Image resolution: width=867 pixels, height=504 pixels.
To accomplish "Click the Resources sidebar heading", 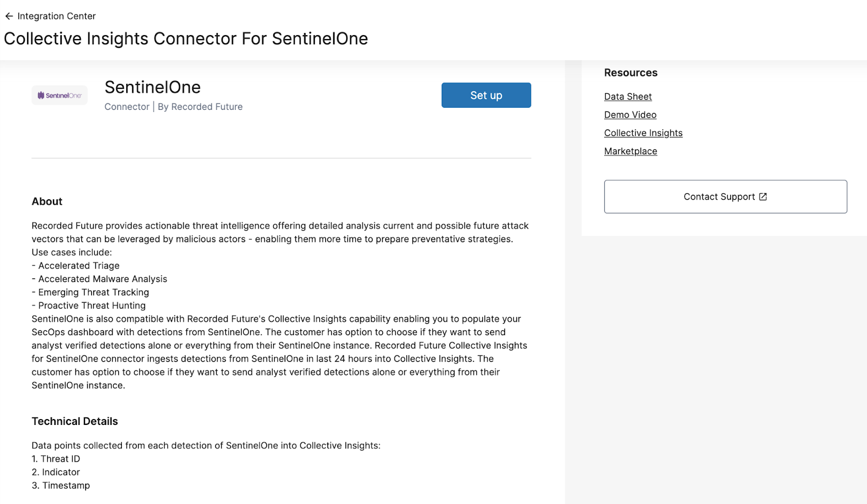I will tap(631, 73).
